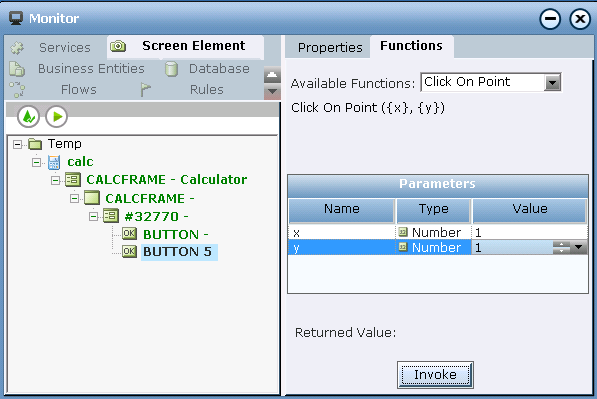597x399 pixels.
Task: Click the calc calculator application icon
Action: 54,162
